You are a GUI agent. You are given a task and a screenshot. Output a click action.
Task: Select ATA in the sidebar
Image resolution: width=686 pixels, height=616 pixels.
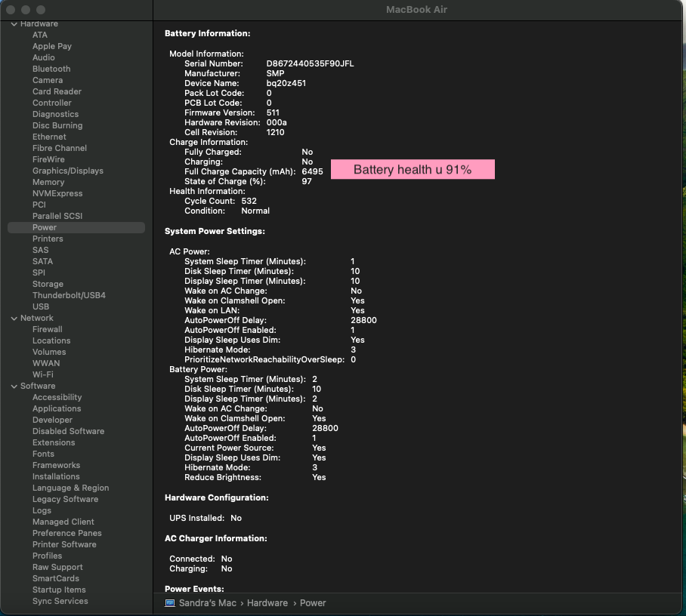click(x=40, y=35)
